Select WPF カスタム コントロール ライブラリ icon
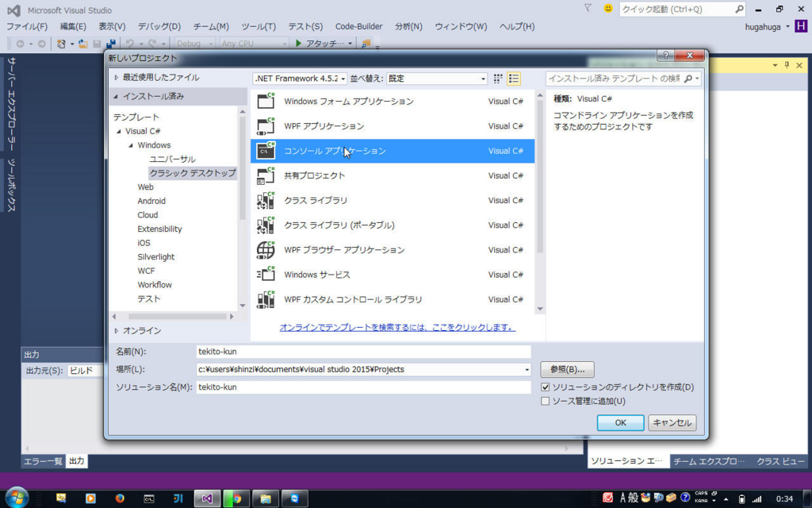The width and height of the screenshot is (812, 508). (x=266, y=299)
